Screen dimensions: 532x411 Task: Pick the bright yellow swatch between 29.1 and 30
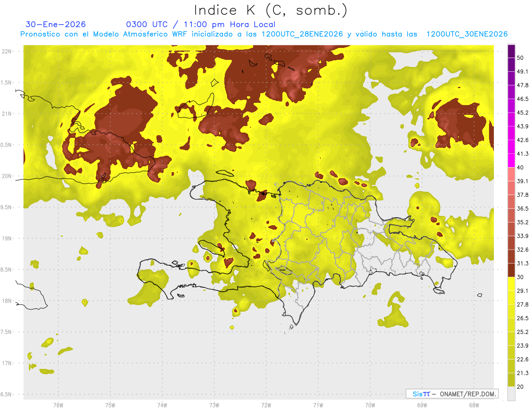click(511, 284)
